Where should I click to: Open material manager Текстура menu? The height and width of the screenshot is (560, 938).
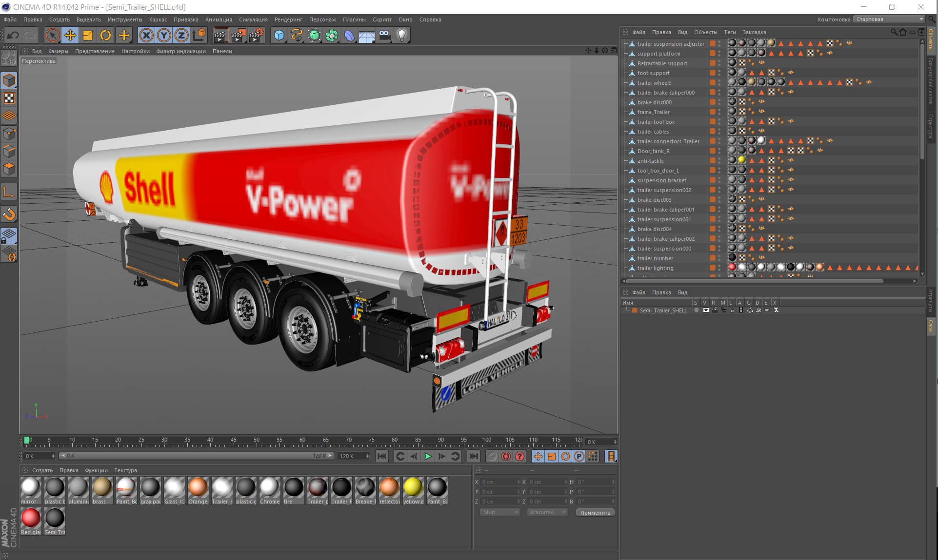pyautogui.click(x=125, y=470)
